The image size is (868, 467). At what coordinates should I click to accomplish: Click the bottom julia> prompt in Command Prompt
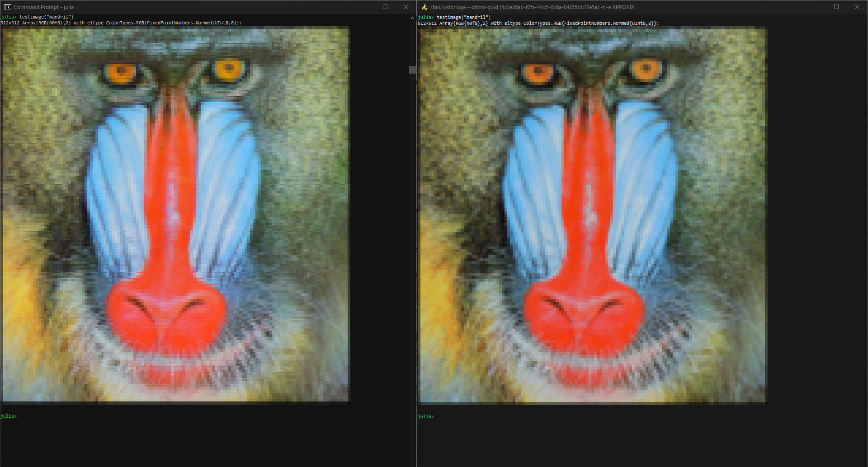coord(9,416)
